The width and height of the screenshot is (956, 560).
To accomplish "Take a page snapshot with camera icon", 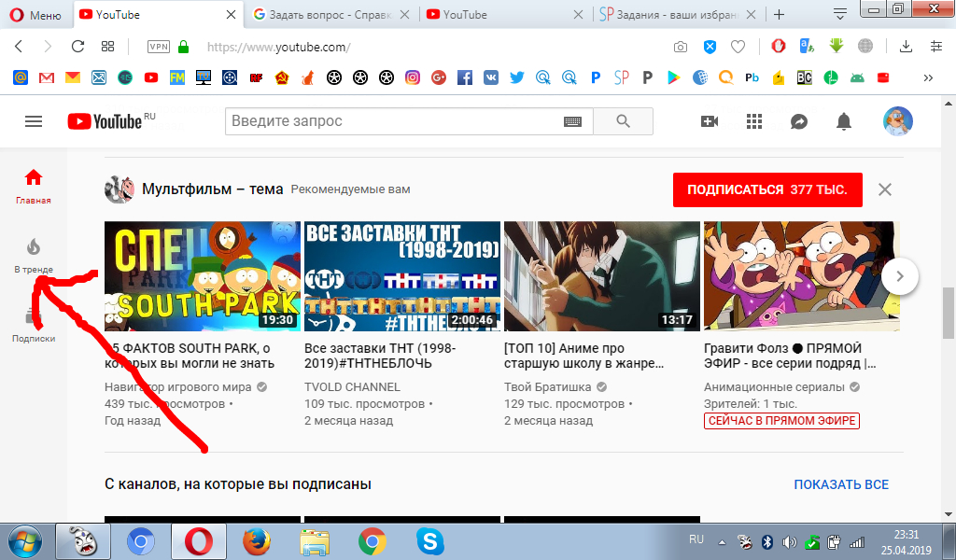I will tap(681, 47).
